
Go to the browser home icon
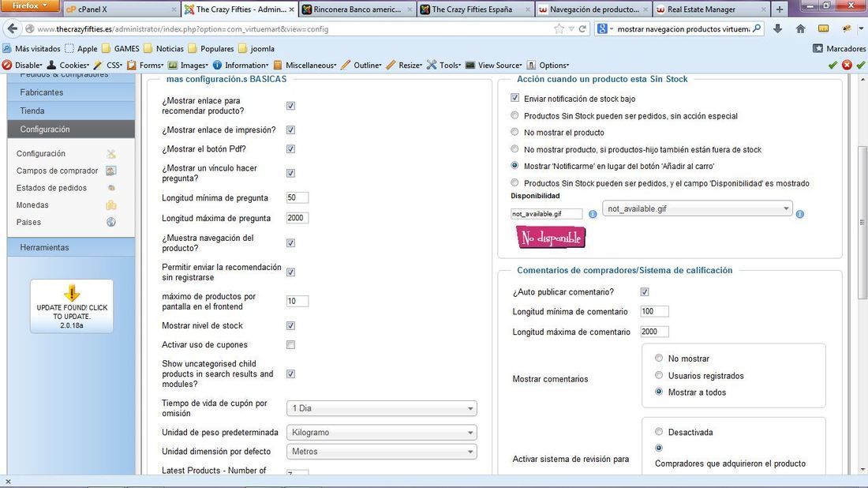[800, 28]
